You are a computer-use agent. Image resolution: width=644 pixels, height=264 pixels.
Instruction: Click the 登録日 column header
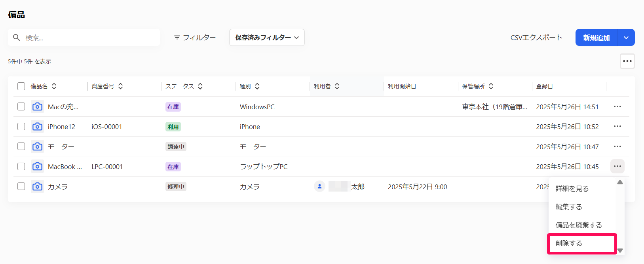click(x=545, y=86)
